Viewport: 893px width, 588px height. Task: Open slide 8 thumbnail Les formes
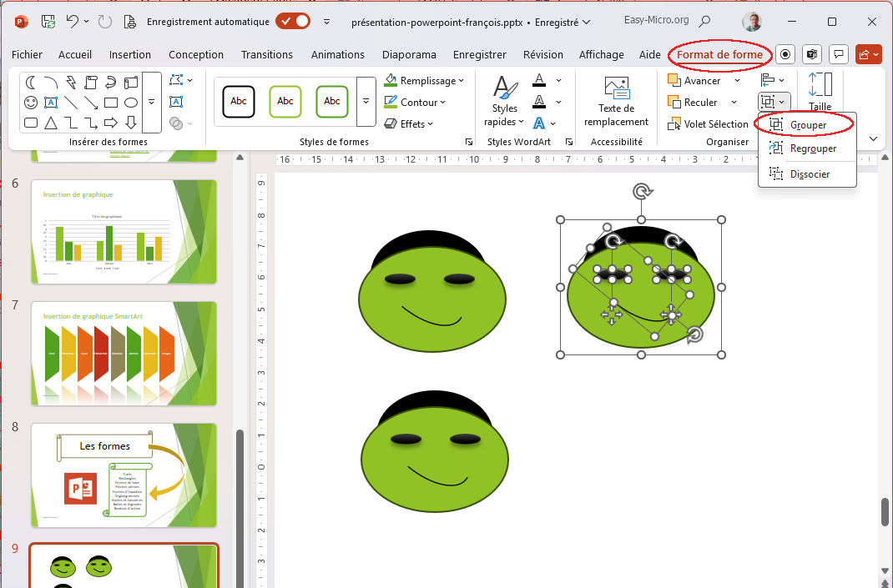[124, 474]
